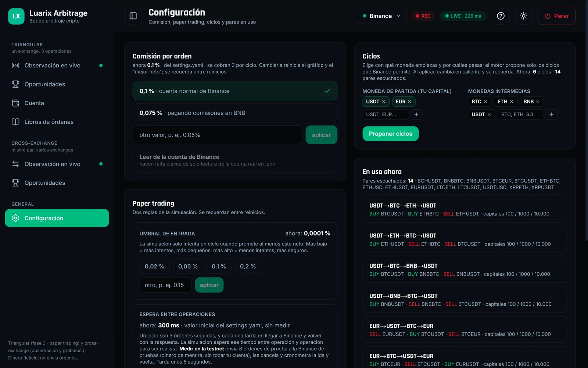Remove the USDT starting currency chip
This screenshot has width=588, height=368.
pyautogui.click(x=384, y=102)
